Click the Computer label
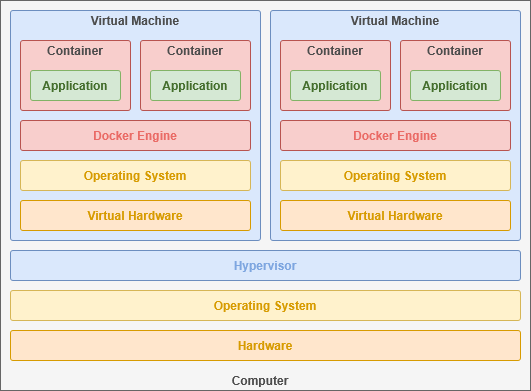 pos(260,381)
